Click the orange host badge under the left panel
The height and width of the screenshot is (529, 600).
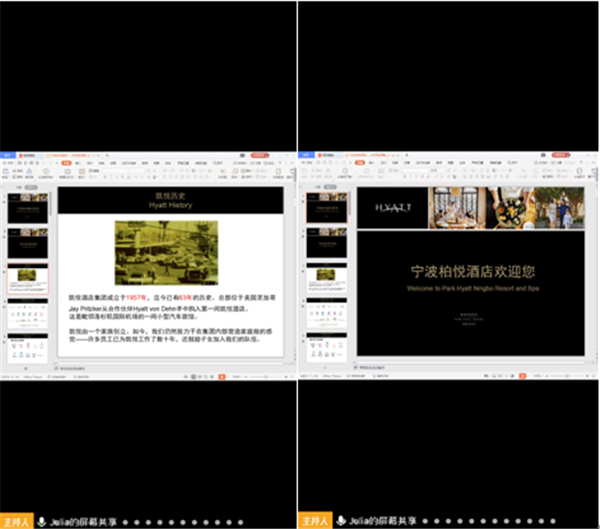tap(17, 521)
